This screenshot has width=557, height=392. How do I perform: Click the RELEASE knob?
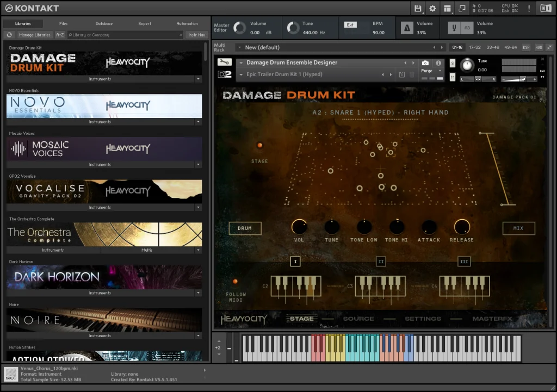click(x=462, y=227)
